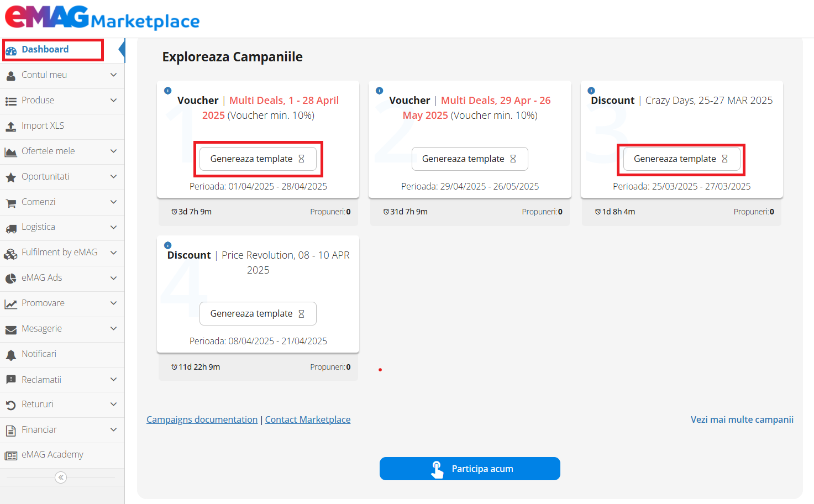Image resolution: width=814 pixels, height=504 pixels.
Task: Open Campaigns documentation link
Action: [202, 419]
